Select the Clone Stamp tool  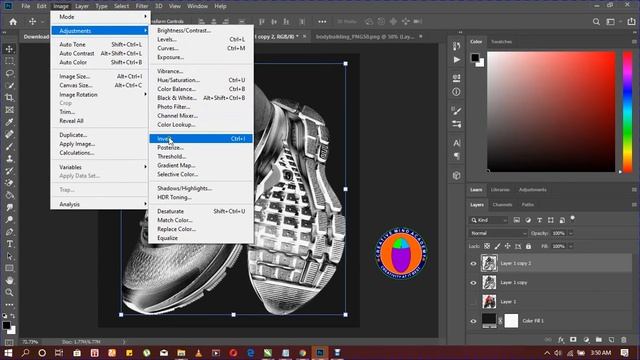pyautogui.click(x=9, y=159)
